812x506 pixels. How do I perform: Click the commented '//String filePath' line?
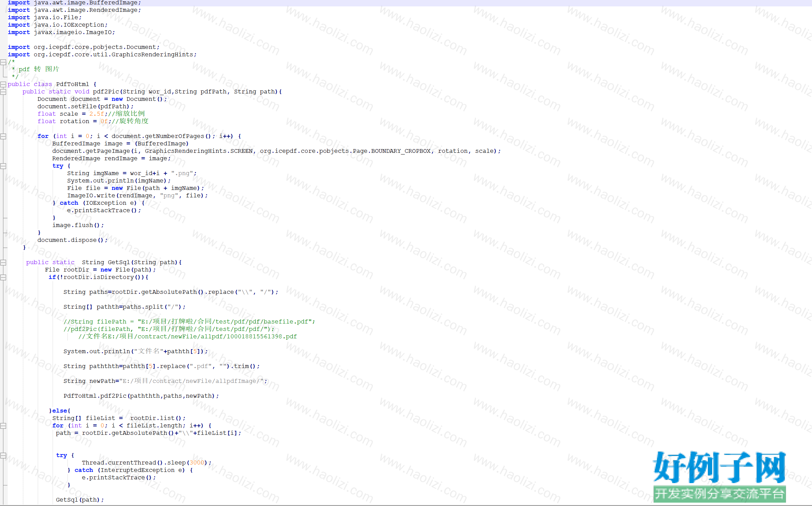pos(189,322)
